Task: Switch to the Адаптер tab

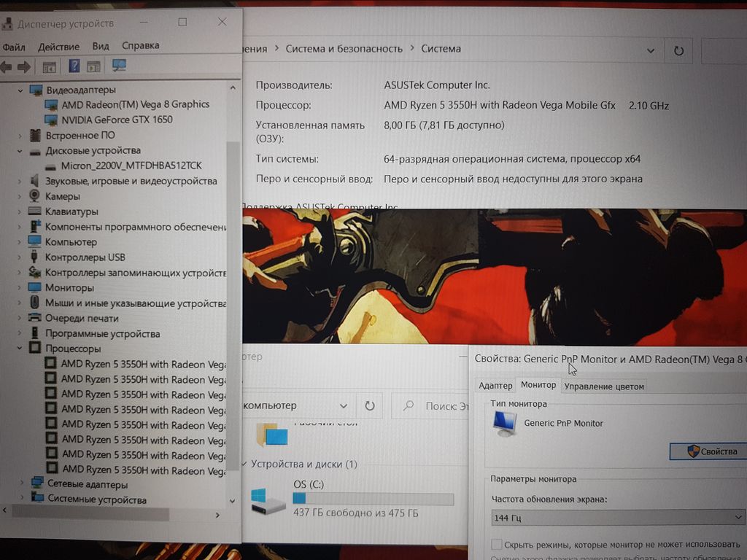Action: pyautogui.click(x=495, y=386)
